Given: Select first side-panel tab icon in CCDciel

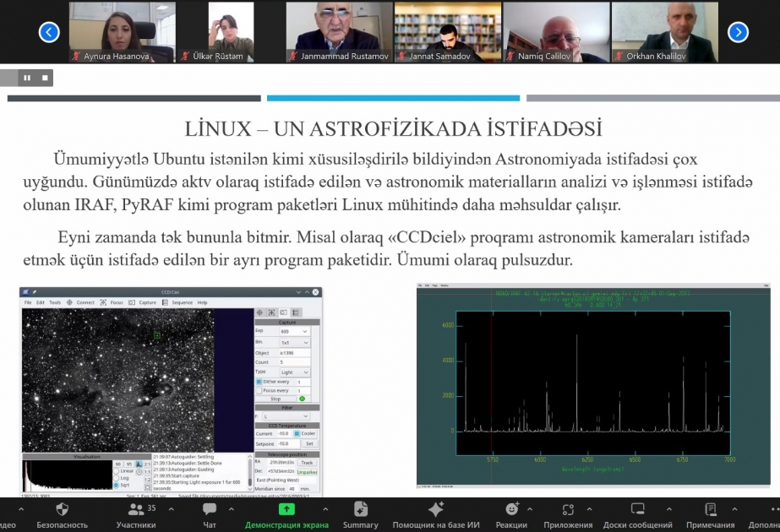Looking at the screenshot, I should click(259, 312).
